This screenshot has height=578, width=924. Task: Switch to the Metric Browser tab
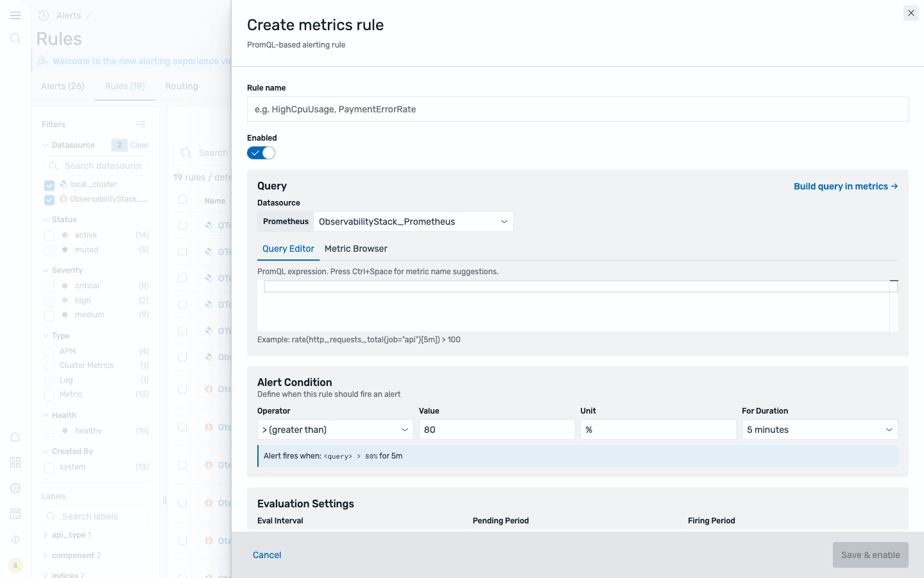click(356, 249)
